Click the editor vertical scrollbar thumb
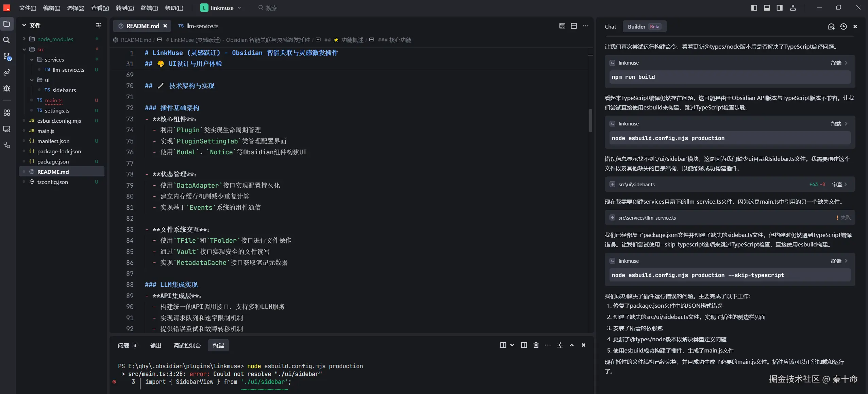The height and width of the screenshot is (394, 868). click(x=590, y=121)
